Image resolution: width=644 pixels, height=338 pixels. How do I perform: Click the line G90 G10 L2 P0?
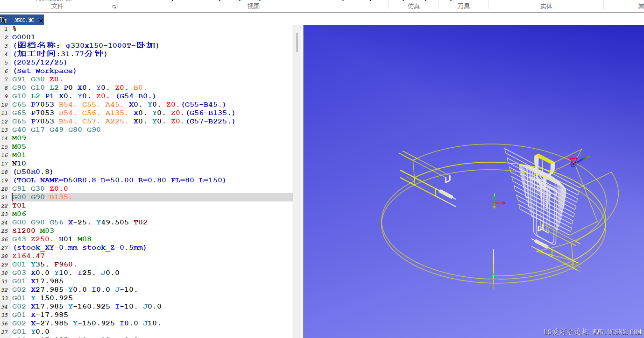[80, 88]
